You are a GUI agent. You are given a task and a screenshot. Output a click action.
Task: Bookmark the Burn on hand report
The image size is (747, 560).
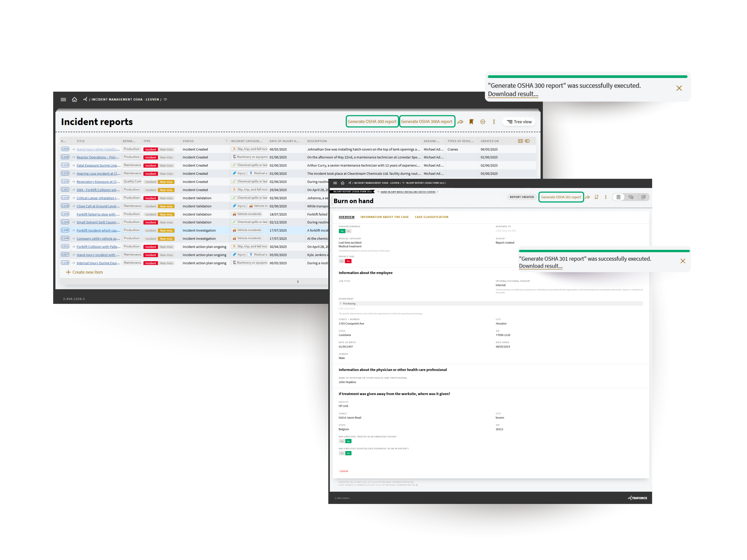click(597, 197)
